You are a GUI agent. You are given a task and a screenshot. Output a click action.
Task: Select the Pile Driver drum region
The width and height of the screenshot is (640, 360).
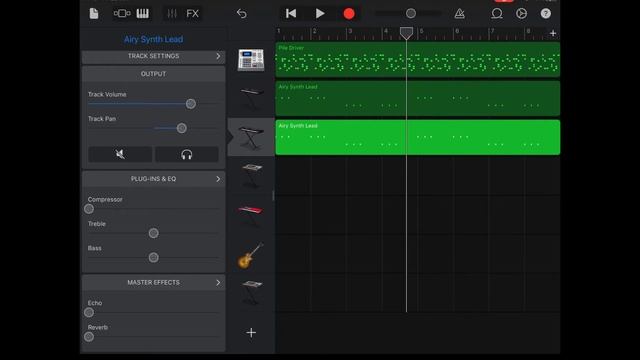point(418,60)
